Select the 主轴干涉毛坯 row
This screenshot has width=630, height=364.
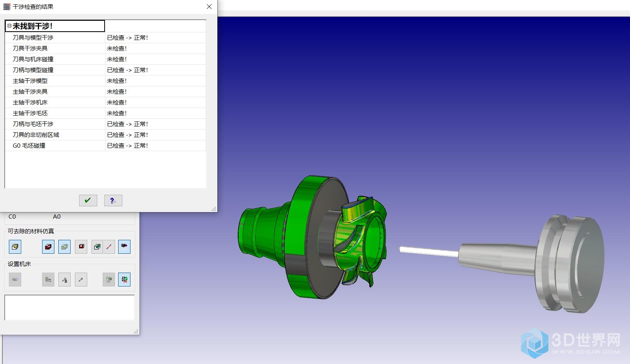click(105, 113)
